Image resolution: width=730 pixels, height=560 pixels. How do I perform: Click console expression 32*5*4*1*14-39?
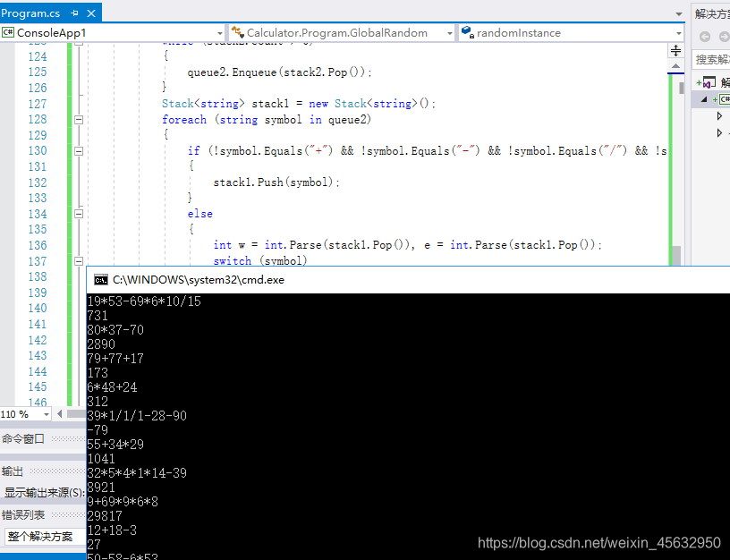(137, 473)
